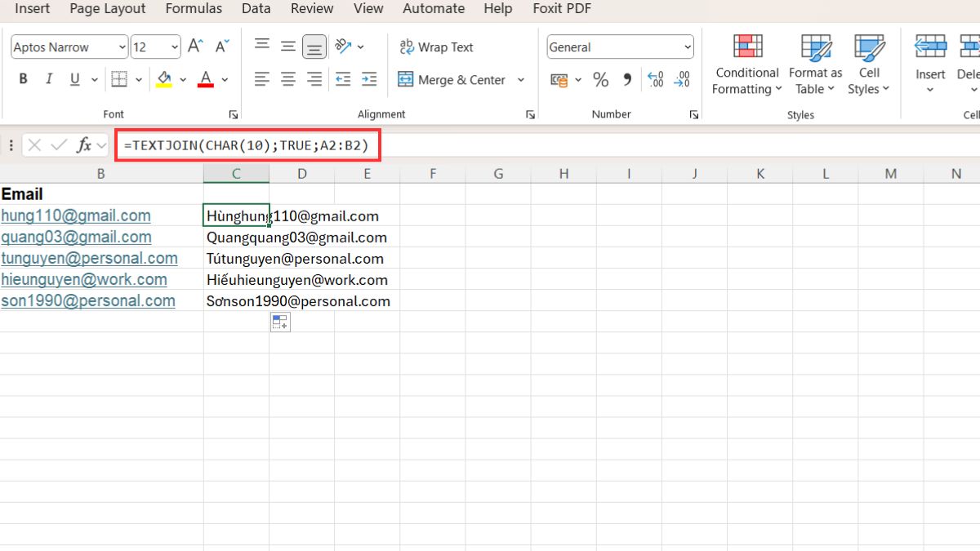
Task: Increase font size with the larger A icon
Action: [x=195, y=47]
